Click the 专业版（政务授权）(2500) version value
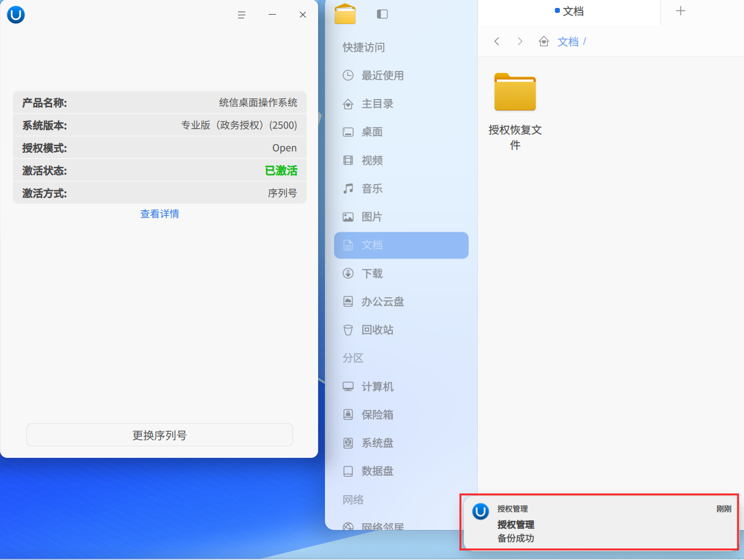The width and height of the screenshot is (744, 560). pos(239,125)
